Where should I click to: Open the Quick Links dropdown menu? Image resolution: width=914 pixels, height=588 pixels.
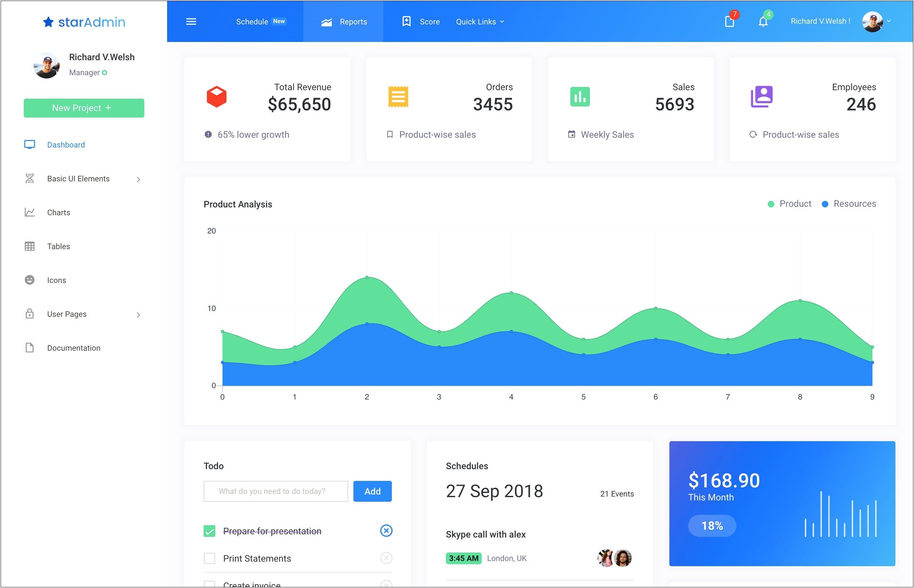click(479, 21)
